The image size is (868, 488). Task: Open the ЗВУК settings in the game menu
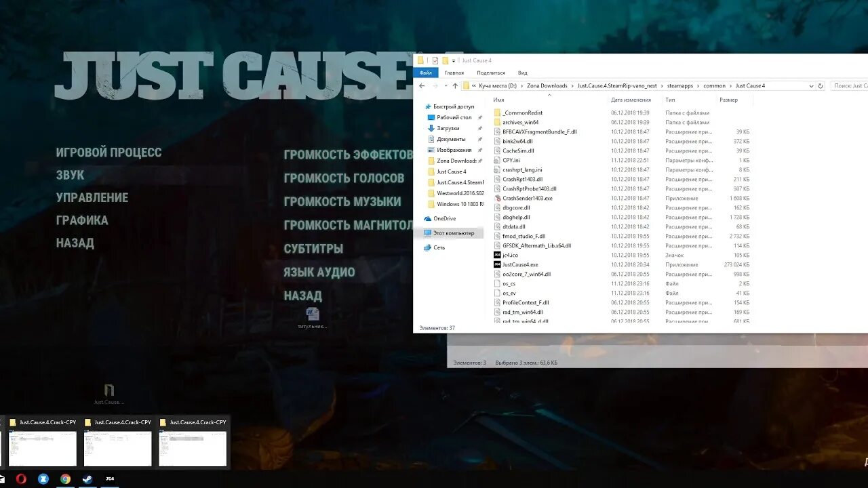[x=71, y=175]
